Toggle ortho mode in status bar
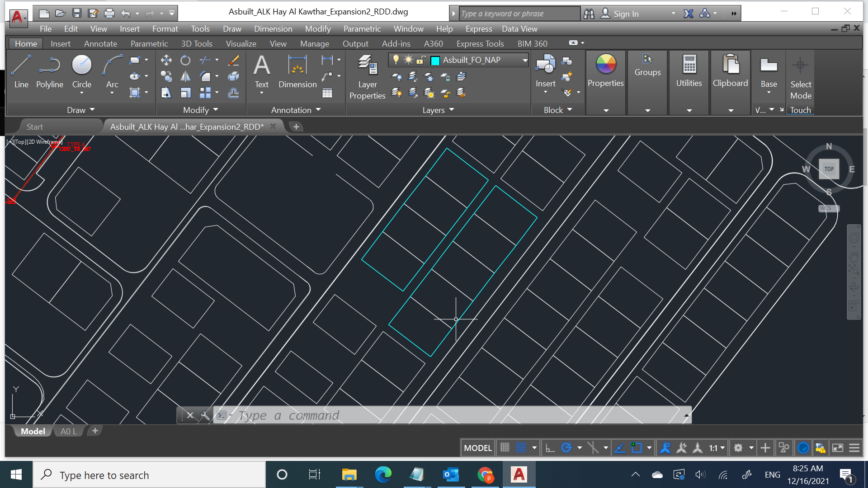 tap(550, 447)
